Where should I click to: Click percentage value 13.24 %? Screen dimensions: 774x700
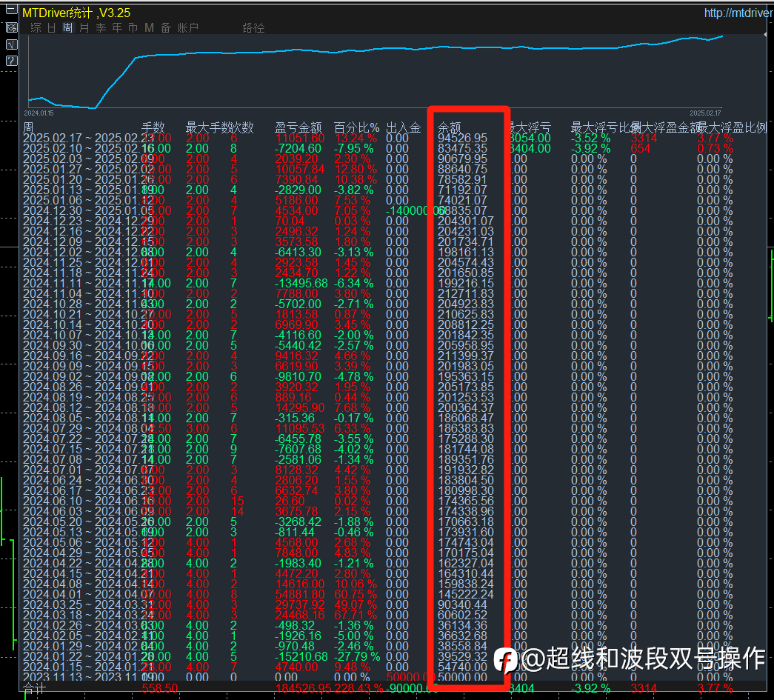[x=356, y=139]
